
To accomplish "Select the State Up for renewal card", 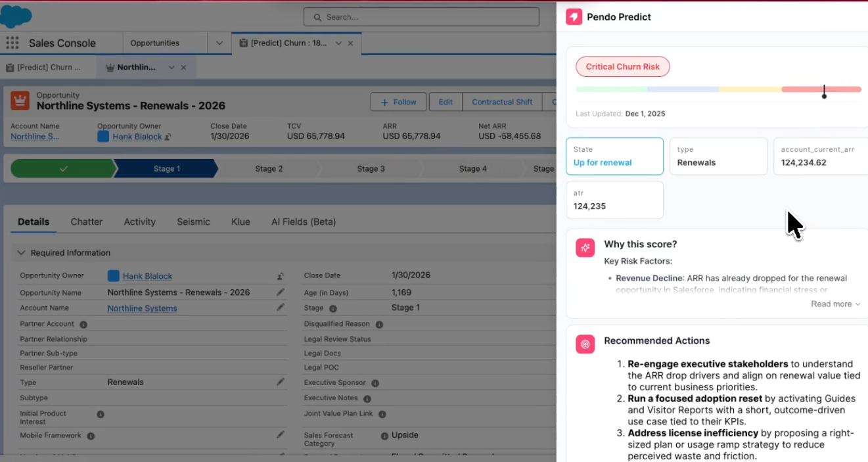I will [614, 156].
